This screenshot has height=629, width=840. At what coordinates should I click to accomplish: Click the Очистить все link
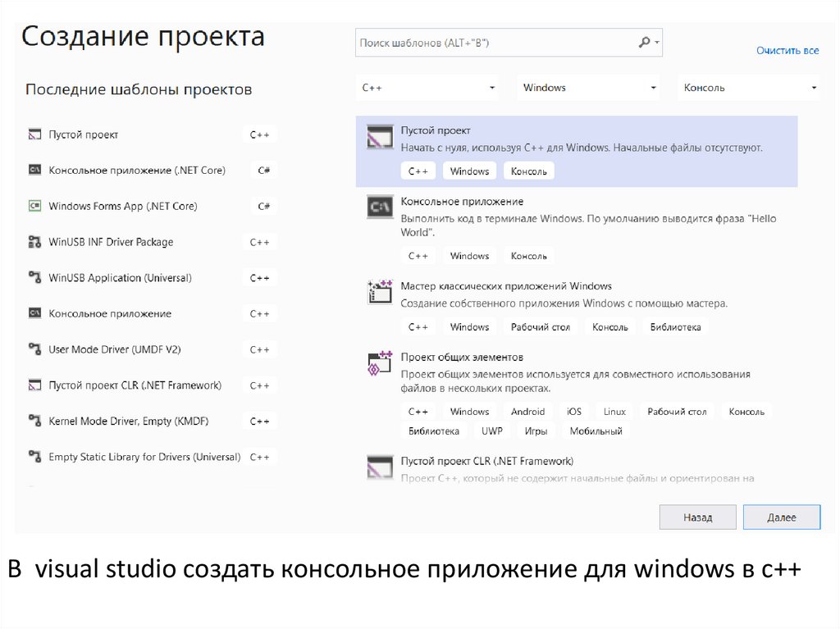787,51
